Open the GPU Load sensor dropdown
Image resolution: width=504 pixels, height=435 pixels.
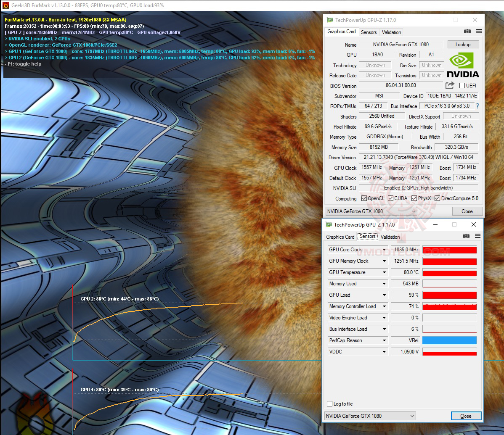[x=384, y=295]
